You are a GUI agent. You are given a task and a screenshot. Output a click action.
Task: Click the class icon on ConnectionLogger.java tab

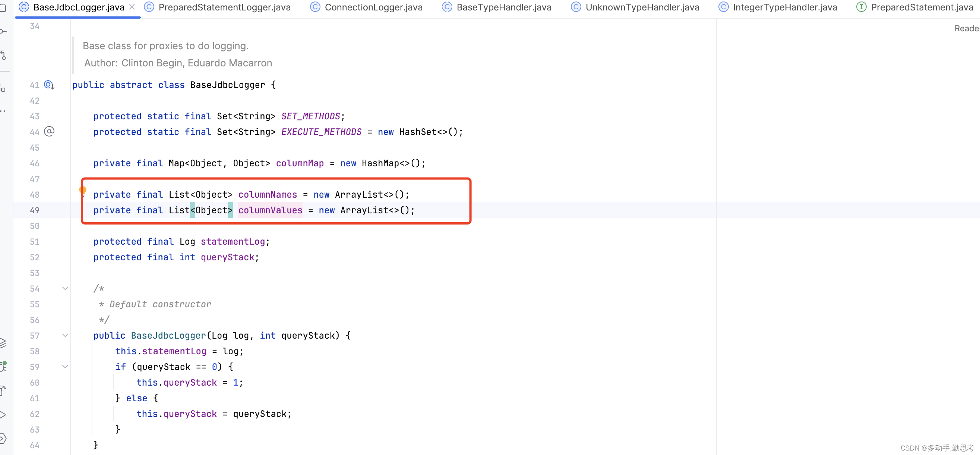(315, 7)
